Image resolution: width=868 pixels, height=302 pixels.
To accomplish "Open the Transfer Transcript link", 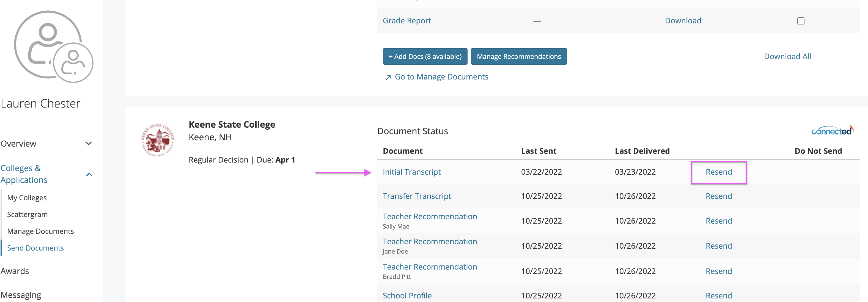I will tap(417, 196).
